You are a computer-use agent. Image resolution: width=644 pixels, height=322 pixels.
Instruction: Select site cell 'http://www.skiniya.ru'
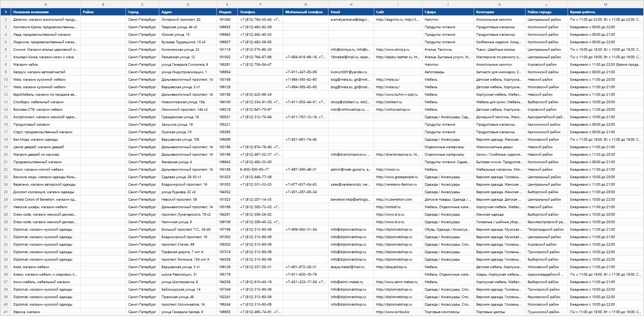(x=398, y=50)
